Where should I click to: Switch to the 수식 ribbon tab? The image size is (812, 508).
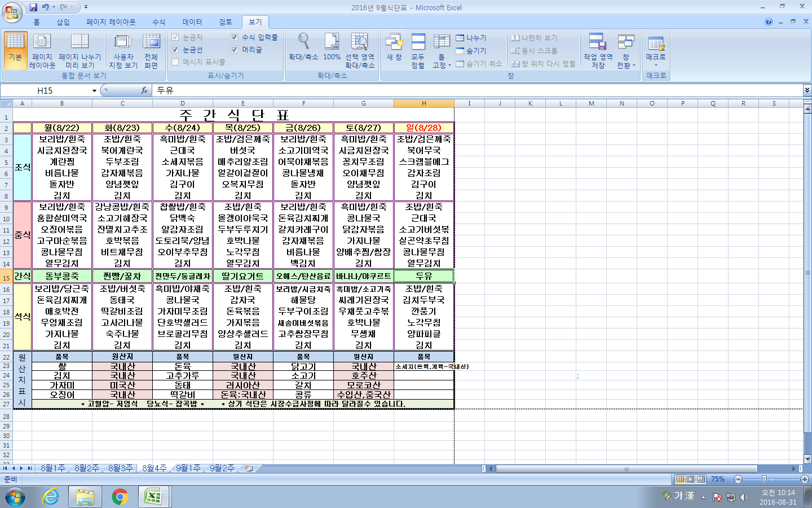pos(158,22)
